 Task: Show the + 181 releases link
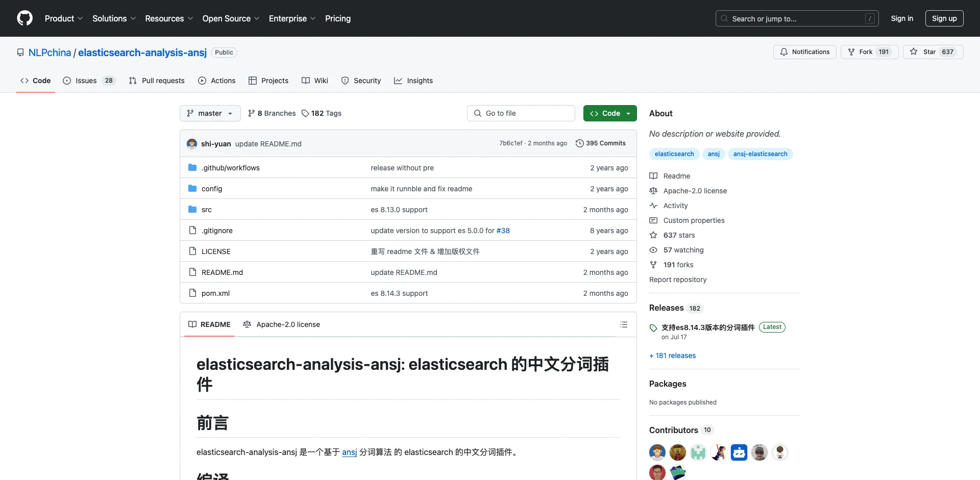pyautogui.click(x=672, y=356)
